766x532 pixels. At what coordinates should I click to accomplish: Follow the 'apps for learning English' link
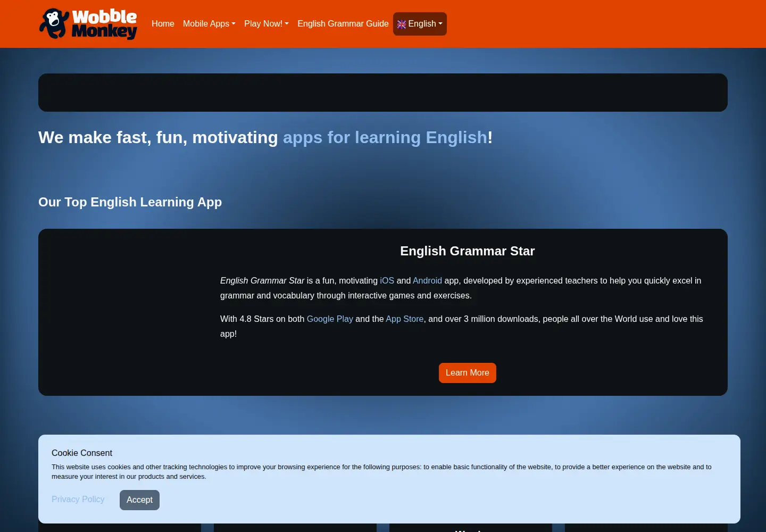[x=385, y=137]
